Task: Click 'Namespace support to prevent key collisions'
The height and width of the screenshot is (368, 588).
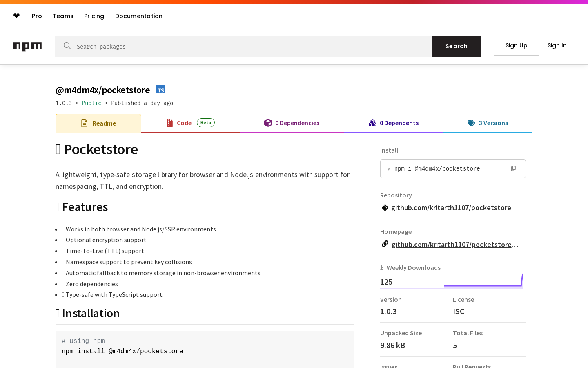Action: tap(127, 262)
